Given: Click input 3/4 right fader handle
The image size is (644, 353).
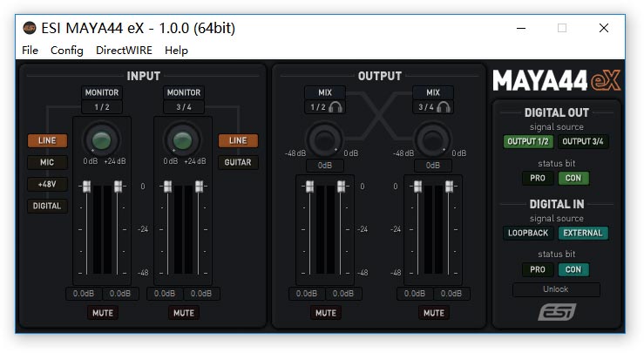Looking at the screenshot, I should point(199,187).
